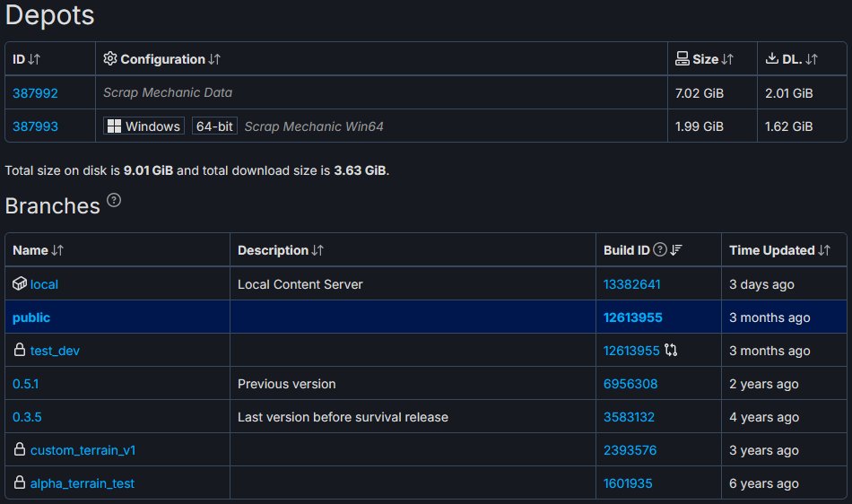Select the Scrap Mechanic Data text

pos(168,93)
